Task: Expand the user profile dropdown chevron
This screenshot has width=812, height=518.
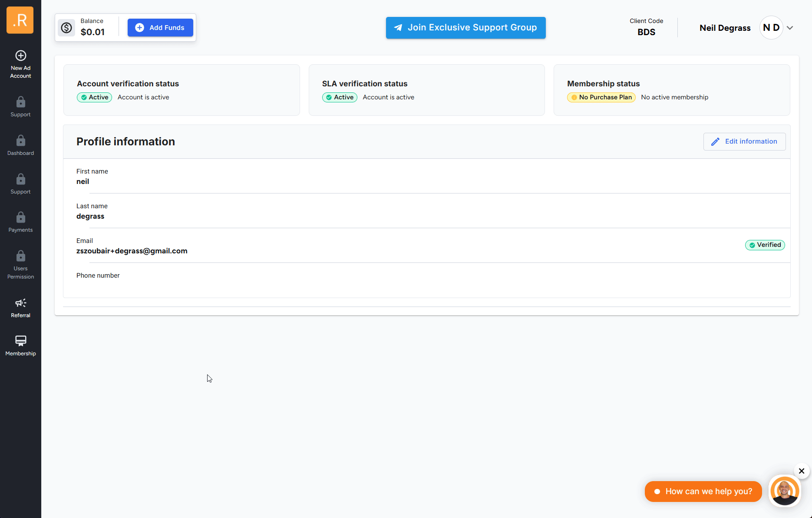Action: 790,28
